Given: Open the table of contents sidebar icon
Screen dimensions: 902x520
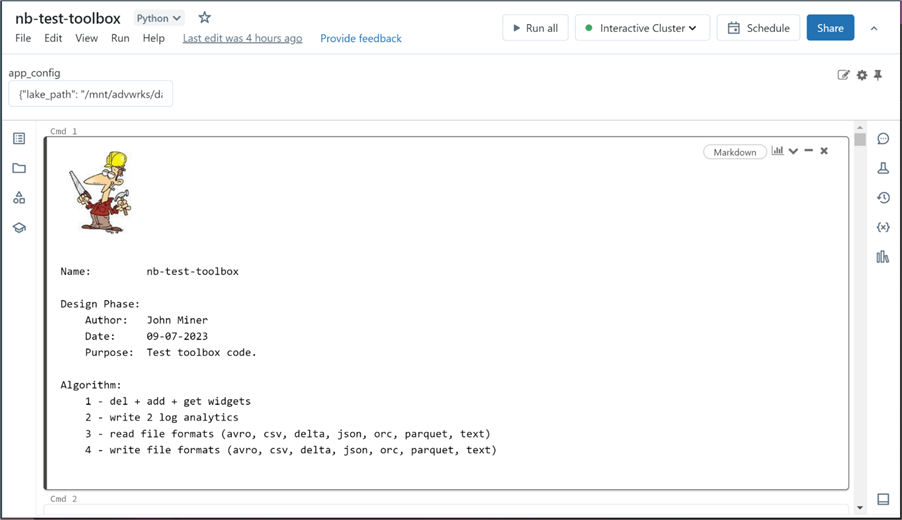Looking at the screenshot, I should click(x=19, y=139).
